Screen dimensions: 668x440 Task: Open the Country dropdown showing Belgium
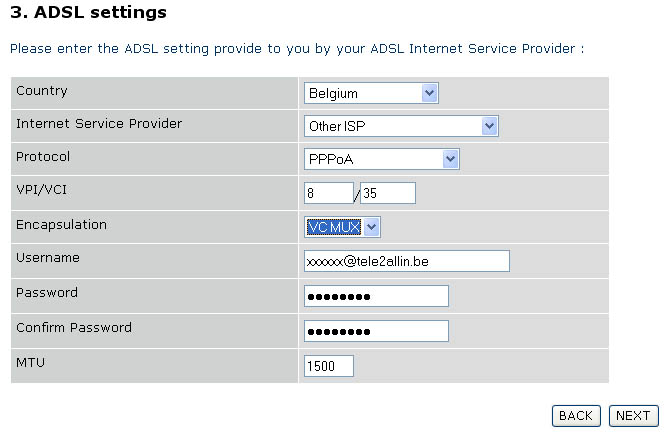coord(371,94)
